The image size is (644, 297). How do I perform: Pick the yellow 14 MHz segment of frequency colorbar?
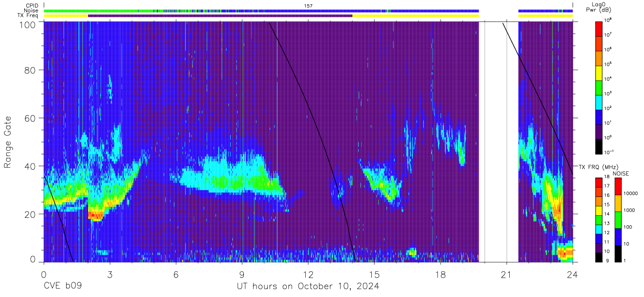[x=599, y=211]
